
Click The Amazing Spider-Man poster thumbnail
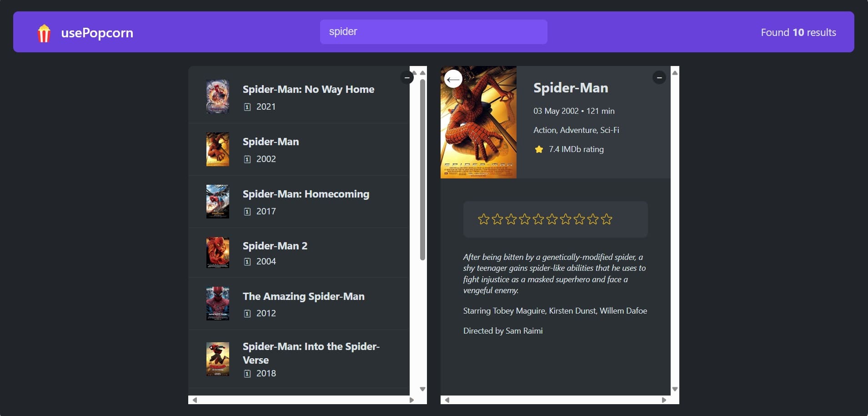coord(218,304)
